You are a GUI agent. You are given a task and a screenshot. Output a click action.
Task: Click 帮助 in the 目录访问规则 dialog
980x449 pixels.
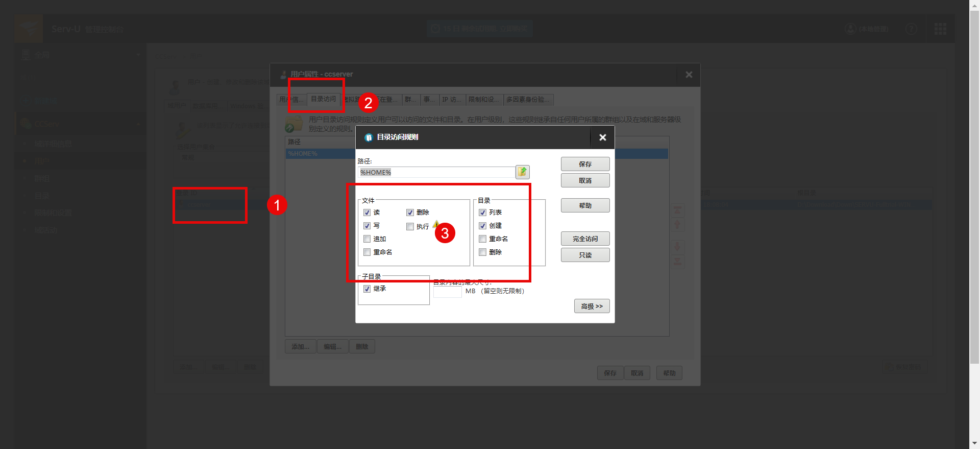point(585,205)
